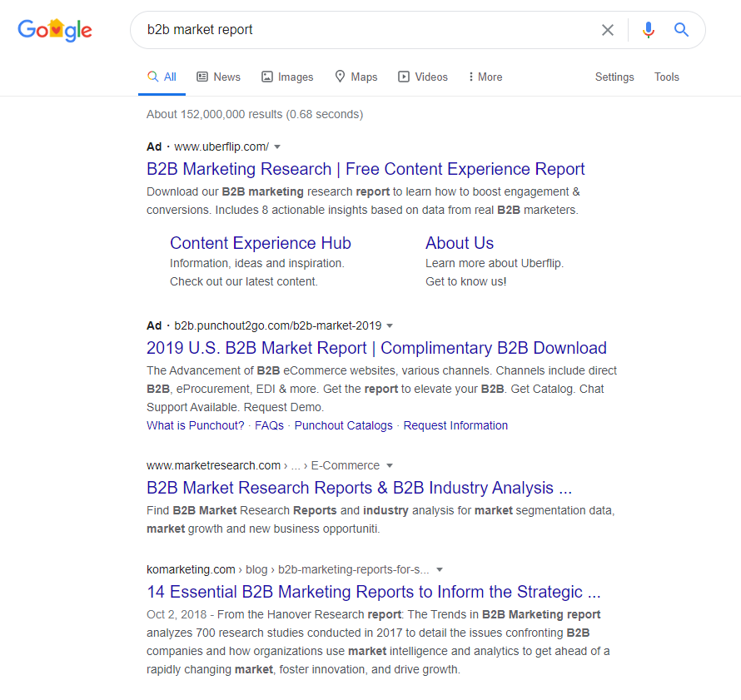Viewport: 741px width, 700px height.
Task: Click the Request Information link
Action: (455, 425)
